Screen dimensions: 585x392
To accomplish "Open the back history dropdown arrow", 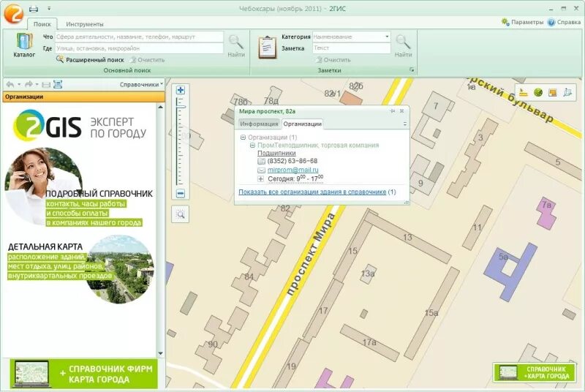I will (x=19, y=85).
